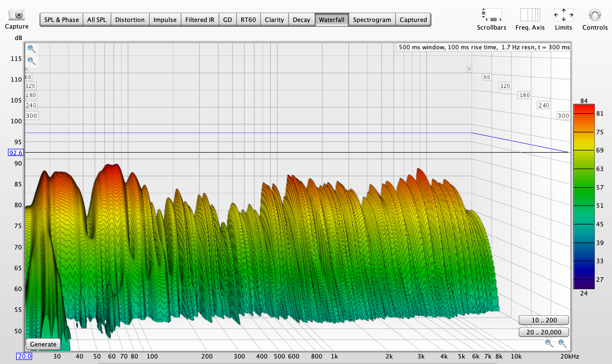Screen dimensions: 612x364
Task: Open the Decay tab
Action: tap(302, 20)
